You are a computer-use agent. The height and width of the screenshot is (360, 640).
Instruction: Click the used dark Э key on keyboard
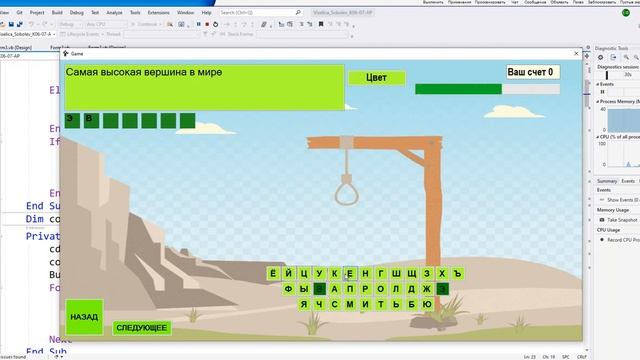coord(442,289)
